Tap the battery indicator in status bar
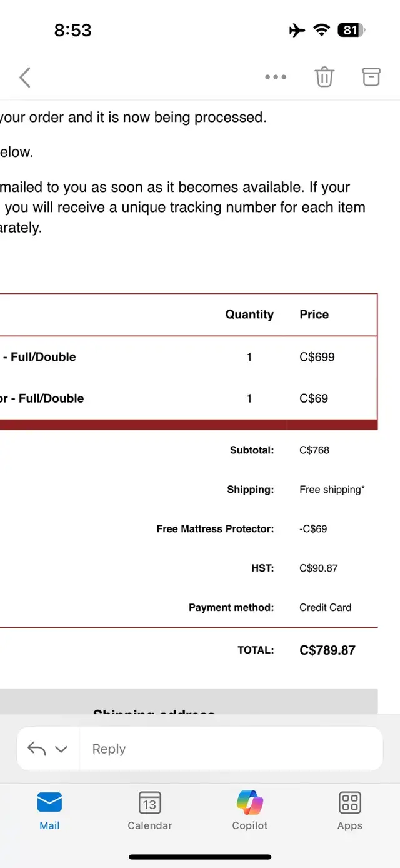The height and width of the screenshot is (868, 400). click(351, 30)
